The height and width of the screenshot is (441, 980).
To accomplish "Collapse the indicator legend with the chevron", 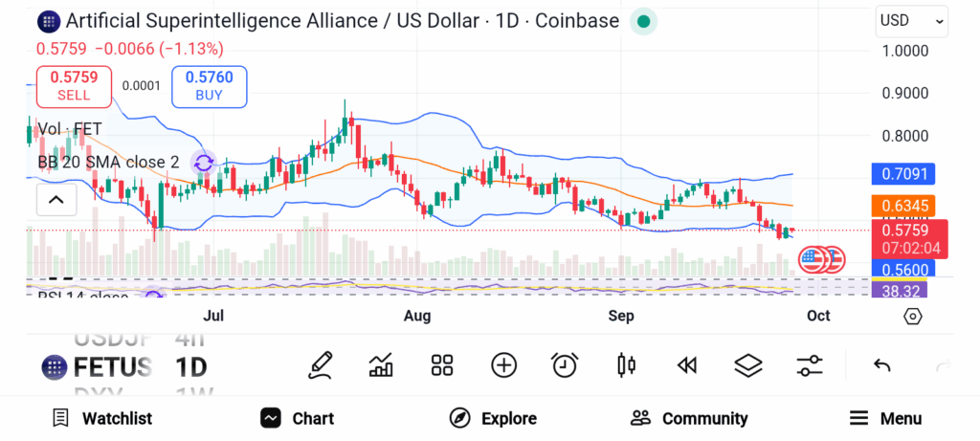I will pos(56,200).
